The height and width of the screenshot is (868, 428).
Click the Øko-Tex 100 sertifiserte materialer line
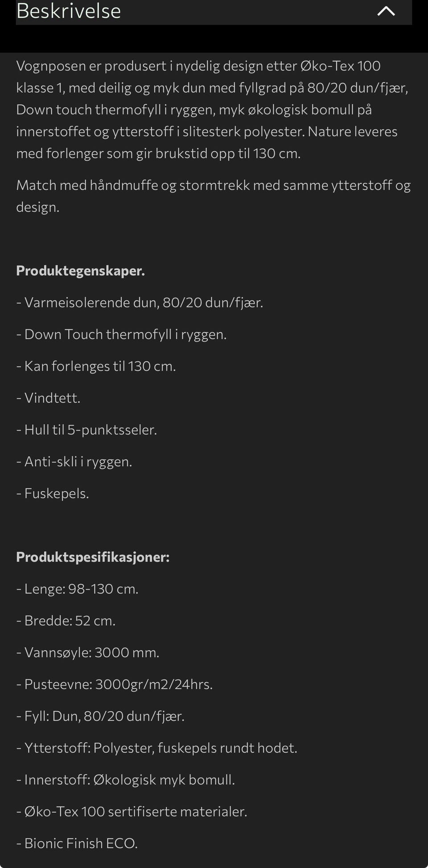132,811
